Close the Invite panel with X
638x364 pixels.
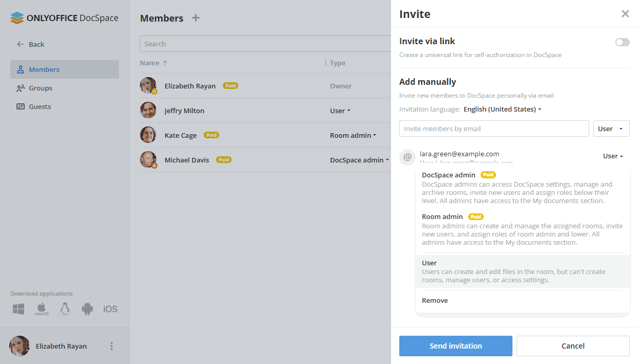tap(625, 14)
